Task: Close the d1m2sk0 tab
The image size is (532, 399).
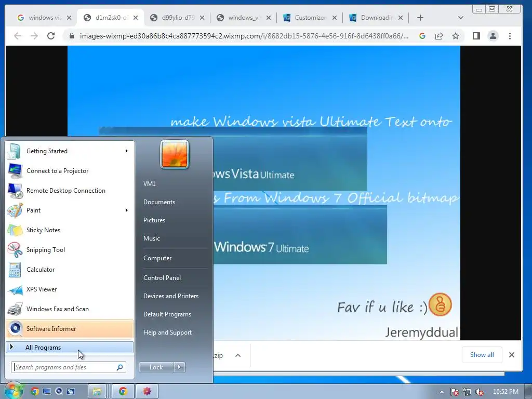Action: (x=136, y=18)
